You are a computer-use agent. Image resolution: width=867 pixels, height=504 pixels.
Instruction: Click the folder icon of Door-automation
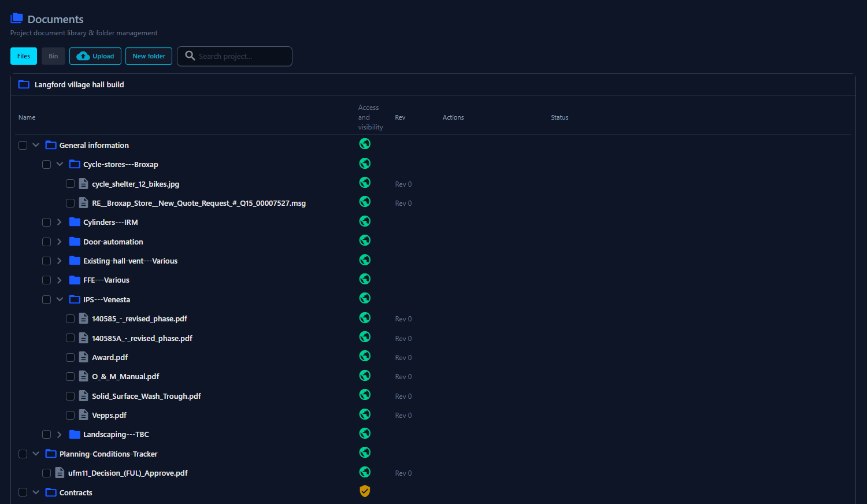[x=75, y=241]
